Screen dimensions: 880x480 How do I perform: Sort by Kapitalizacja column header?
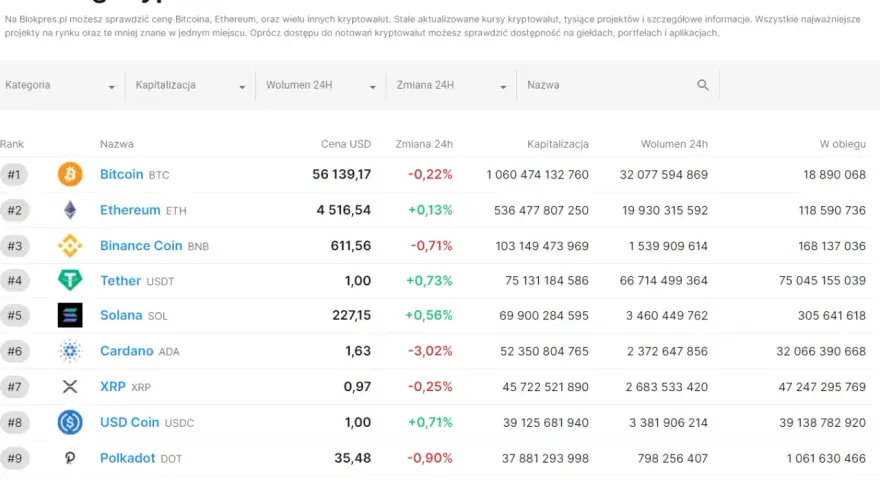pos(558,144)
